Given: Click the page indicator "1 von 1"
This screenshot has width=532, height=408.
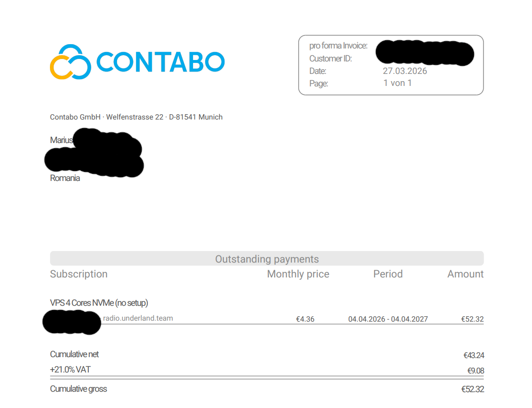Looking at the screenshot, I should [x=397, y=83].
